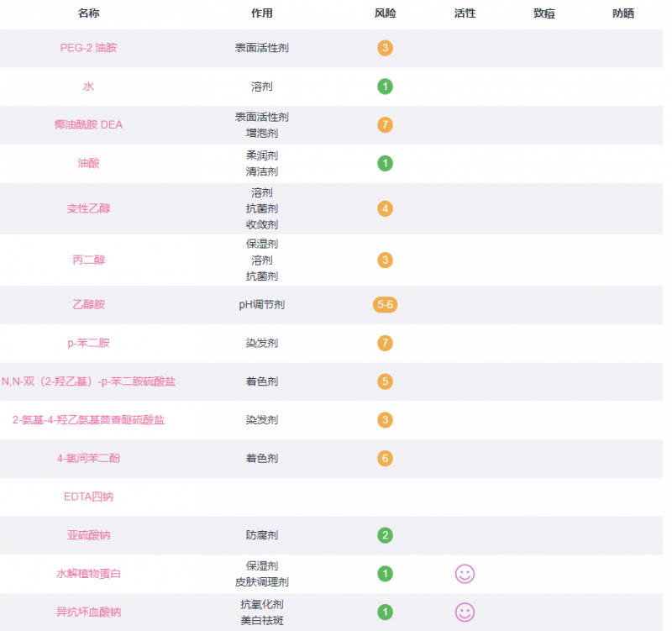
Task: Click risk badge 7 for p-苯二胺
Action: click(385, 343)
